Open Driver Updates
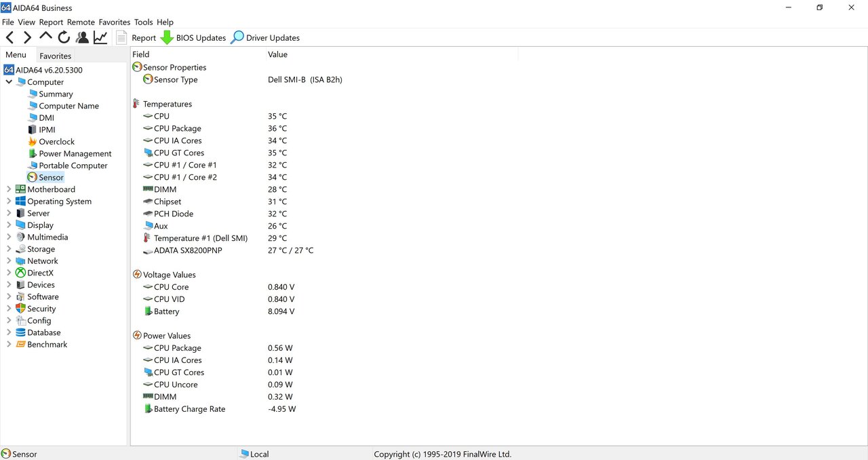Viewport: 868px width, 460px height. click(x=265, y=38)
